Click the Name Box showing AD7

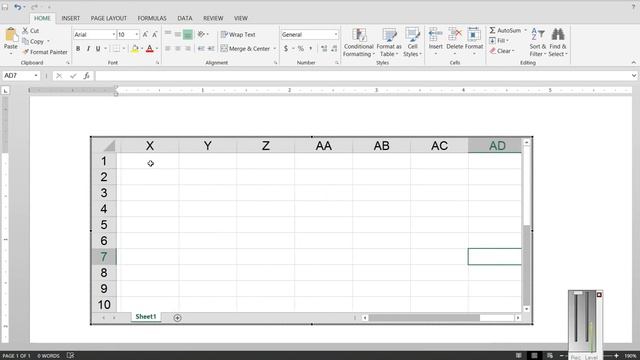[x=21, y=76]
